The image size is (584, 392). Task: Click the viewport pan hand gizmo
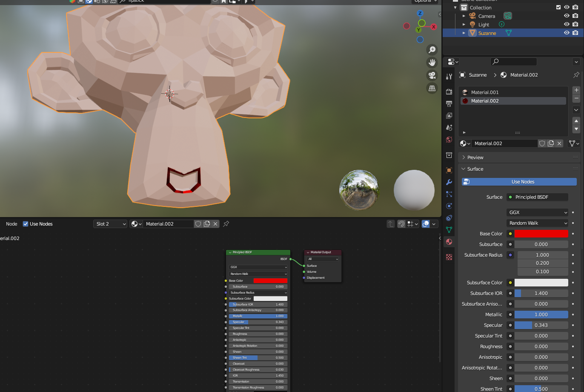(432, 63)
